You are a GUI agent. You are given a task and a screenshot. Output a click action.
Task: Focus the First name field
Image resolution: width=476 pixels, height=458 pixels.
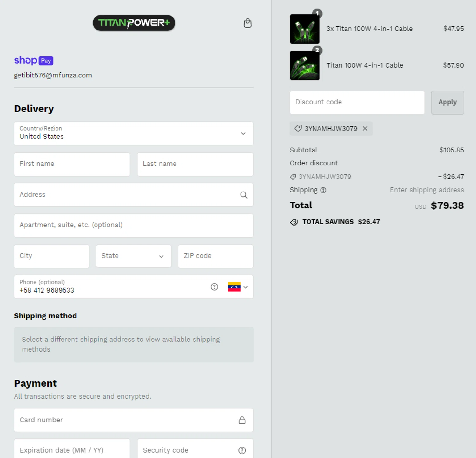coord(72,164)
